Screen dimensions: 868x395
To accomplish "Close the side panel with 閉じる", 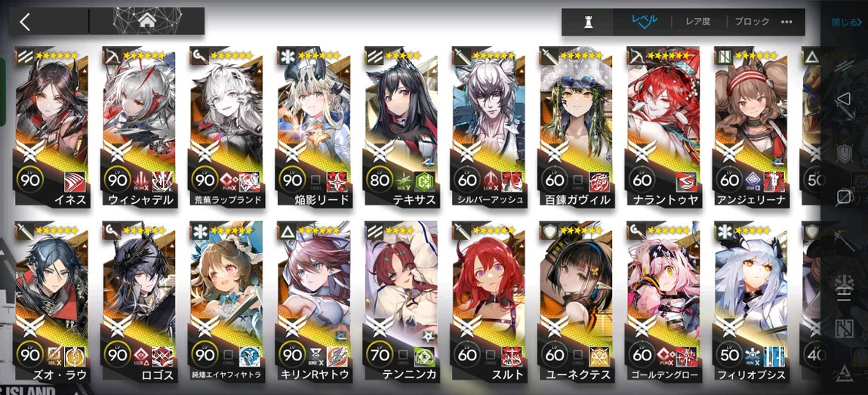I will pyautogui.click(x=847, y=22).
